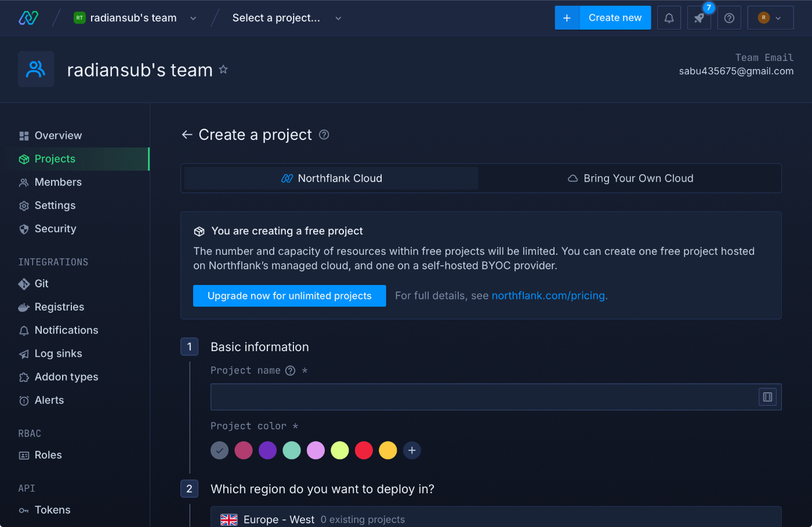Screen dimensions: 812x527
Task: Open Projects in the sidebar
Action: (x=75, y=159)
